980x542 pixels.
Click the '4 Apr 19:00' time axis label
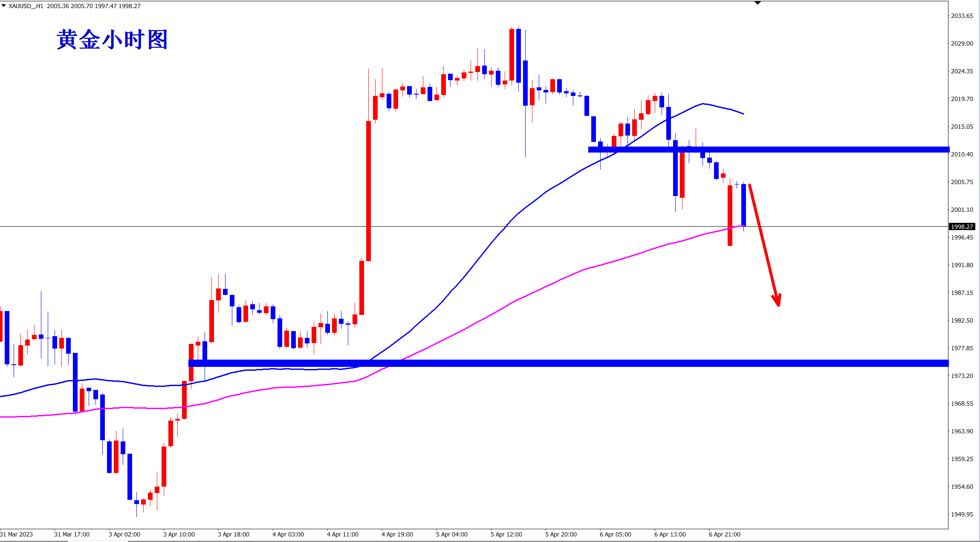tap(397, 534)
